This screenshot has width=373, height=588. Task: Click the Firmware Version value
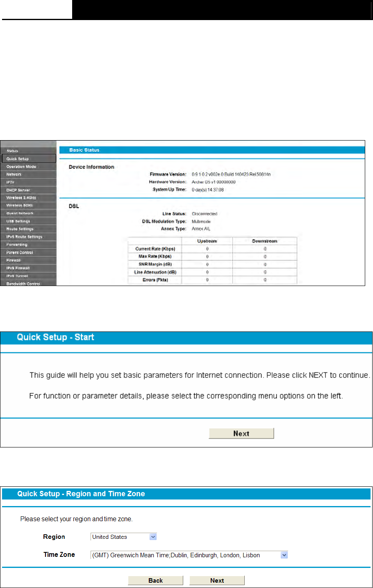231,175
